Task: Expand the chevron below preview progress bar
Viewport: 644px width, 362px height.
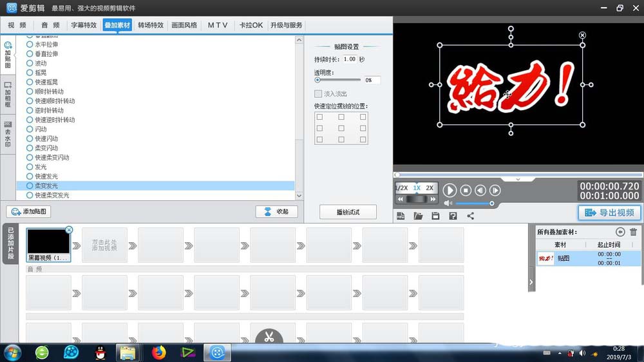Action: coord(518,180)
